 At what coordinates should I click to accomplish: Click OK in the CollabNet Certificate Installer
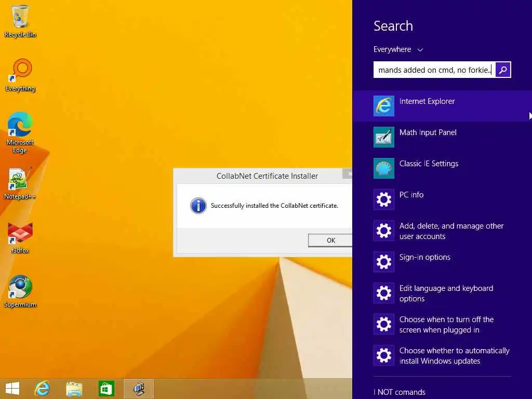point(330,241)
